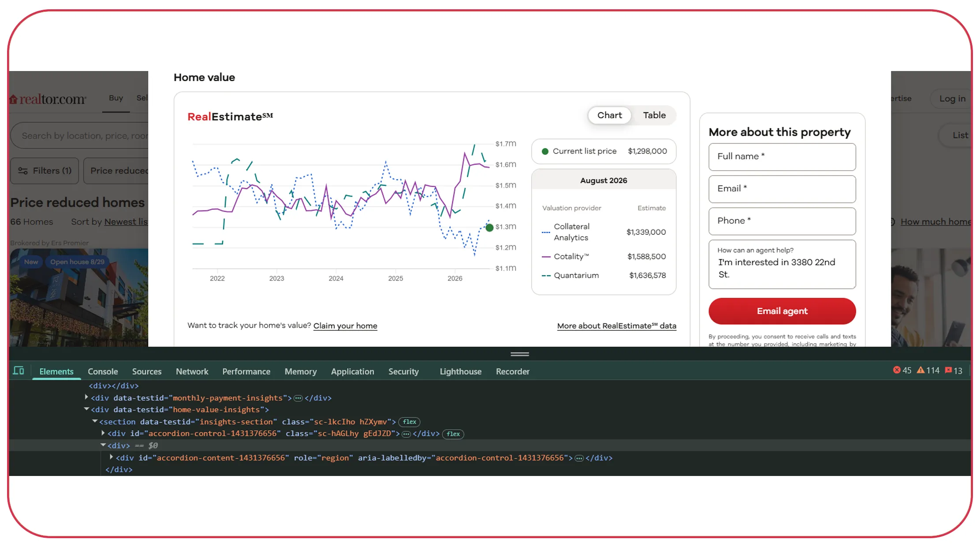980x547 pixels.
Task: Click the RealEstimate heading
Action: tap(230, 116)
